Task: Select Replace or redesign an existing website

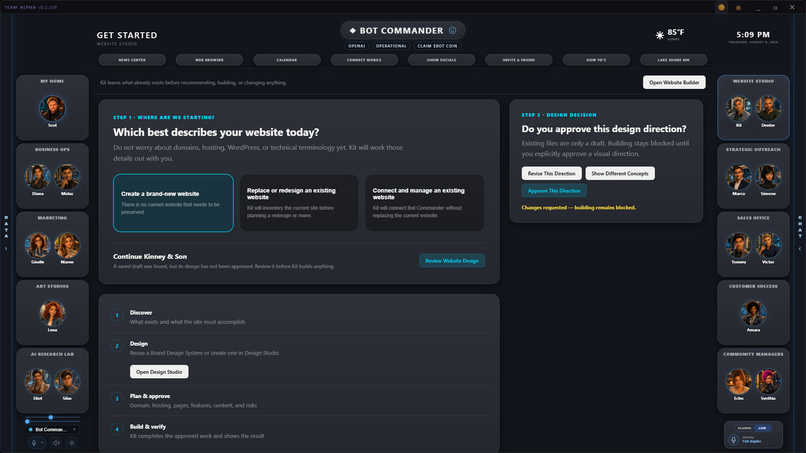Action: 299,203
